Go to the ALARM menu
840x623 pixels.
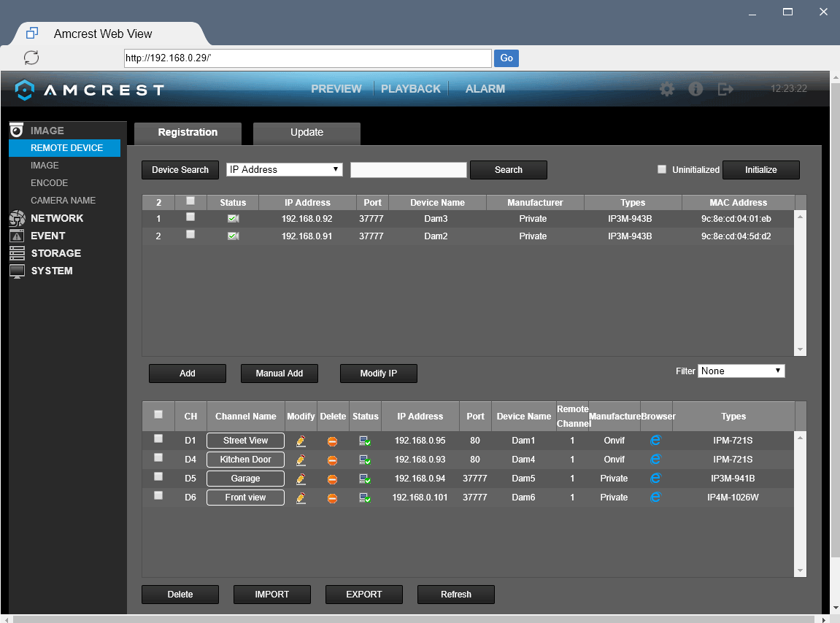tap(485, 89)
